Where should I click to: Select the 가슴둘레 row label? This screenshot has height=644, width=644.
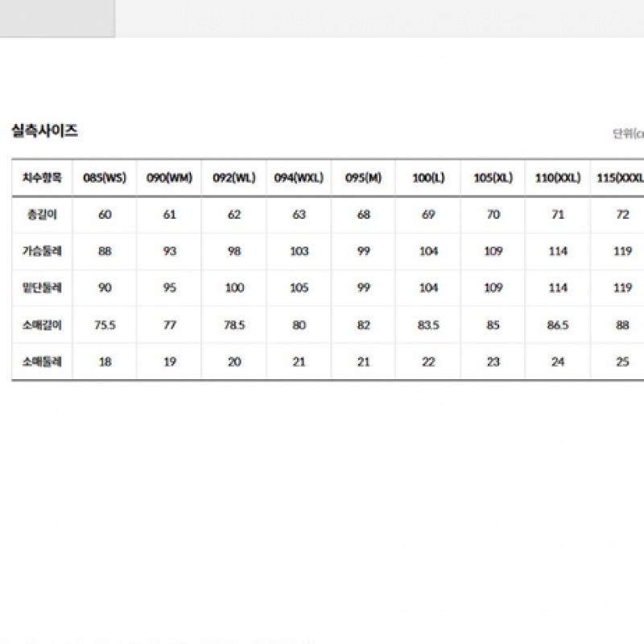42,251
